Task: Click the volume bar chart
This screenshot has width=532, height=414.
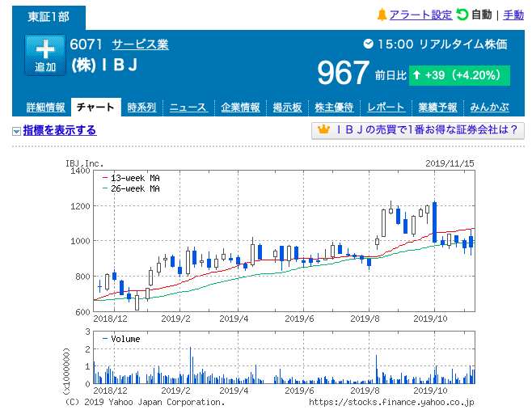Action: click(284, 357)
